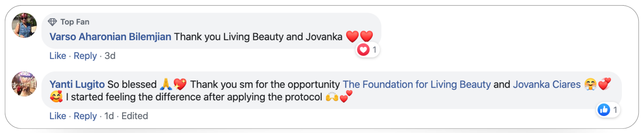Screen dimensions: 644x133
Task: Reply to Varso Aharonian Bilemjian's comment
Action: tap(85, 56)
